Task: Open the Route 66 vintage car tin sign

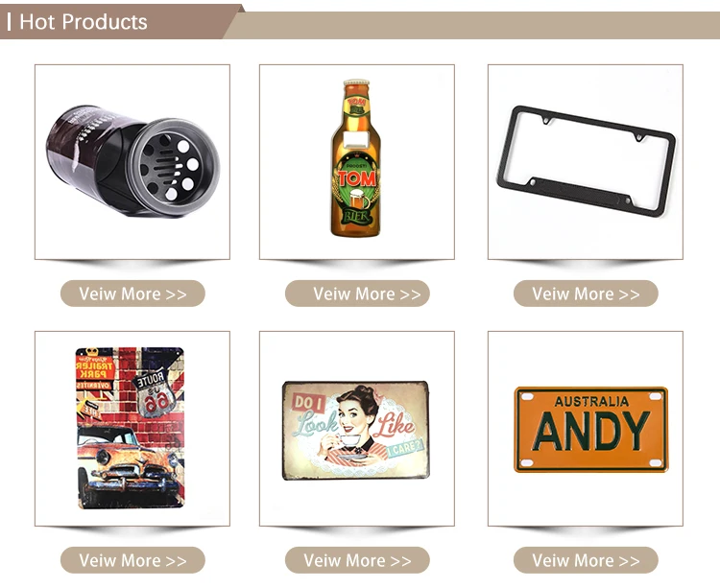Action: [132, 429]
